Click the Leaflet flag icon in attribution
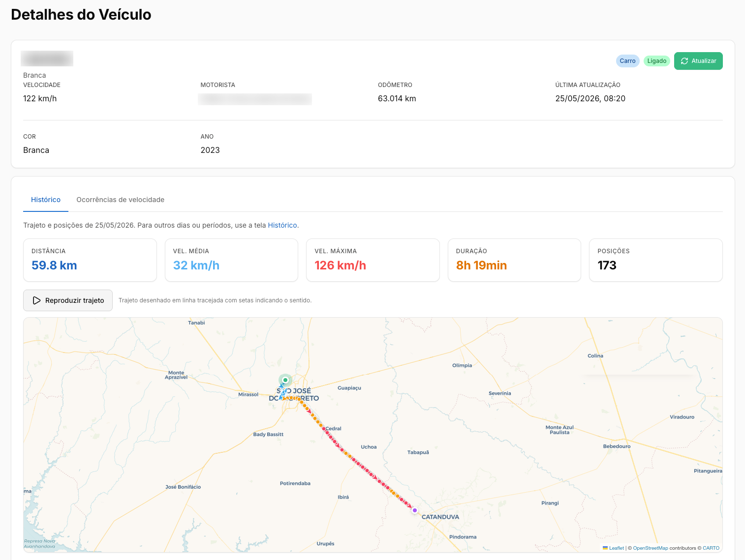The image size is (745, 560). coord(605,548)
